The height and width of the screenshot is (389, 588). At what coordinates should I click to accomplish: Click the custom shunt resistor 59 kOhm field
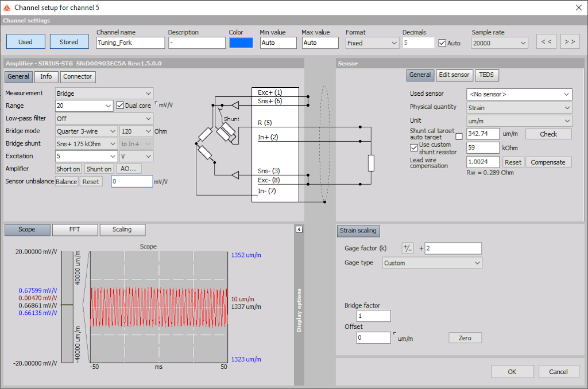(x=483, y=147)
